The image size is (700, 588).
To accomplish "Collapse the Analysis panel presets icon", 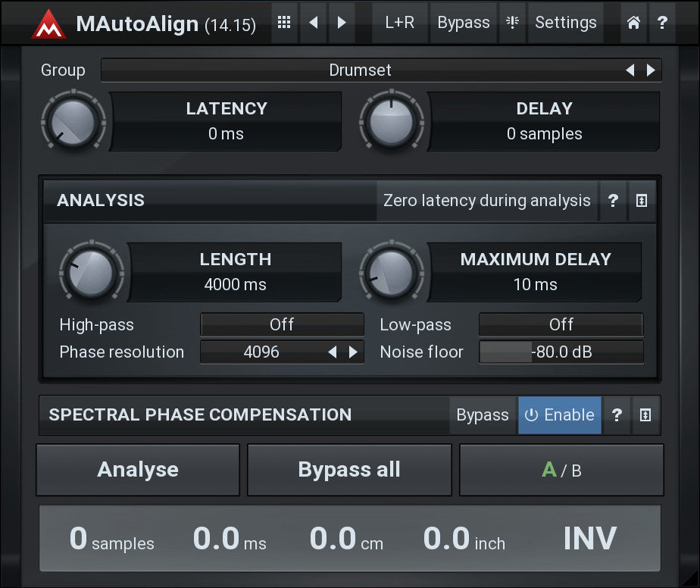I will click(x=642, y=201).
